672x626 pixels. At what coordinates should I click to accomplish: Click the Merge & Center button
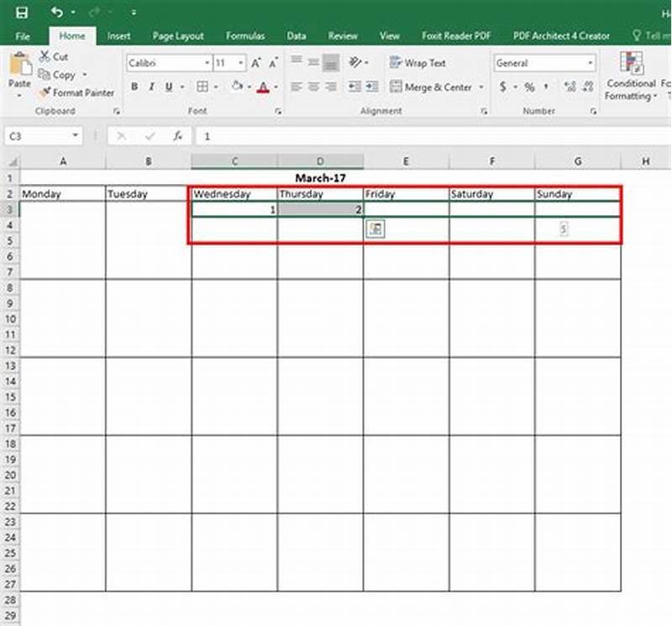coord(433,87)
